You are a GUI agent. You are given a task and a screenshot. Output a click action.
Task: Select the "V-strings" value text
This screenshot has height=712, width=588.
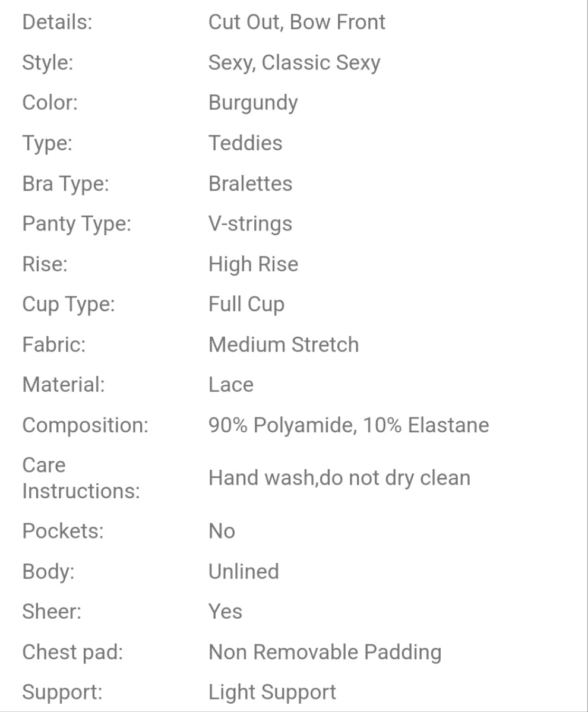tap(250, 224)
